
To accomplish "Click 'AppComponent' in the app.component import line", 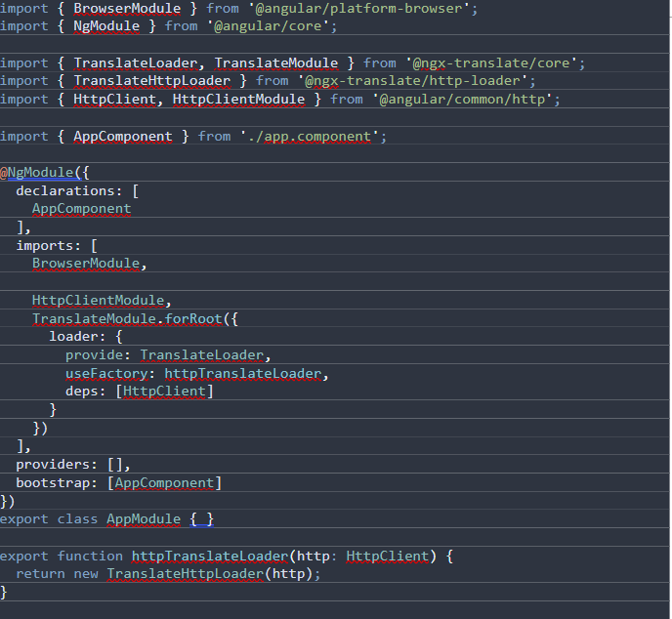I will click(123, 137).
